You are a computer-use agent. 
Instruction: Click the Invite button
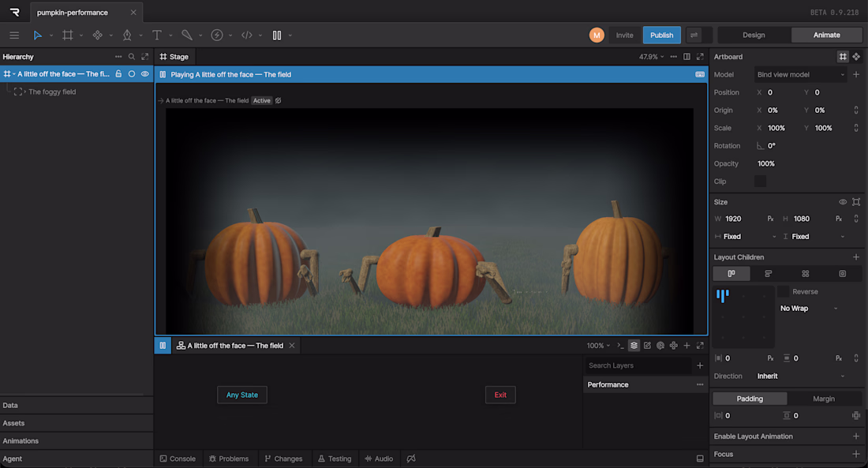pyautogui.click(x=624, y=35)
